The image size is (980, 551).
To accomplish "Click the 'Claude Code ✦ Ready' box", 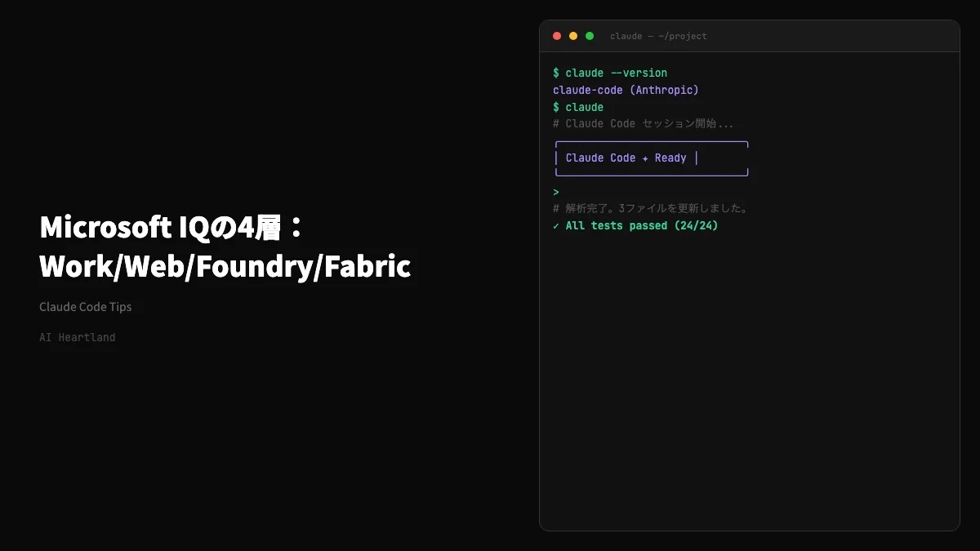I will pos(652,158).
